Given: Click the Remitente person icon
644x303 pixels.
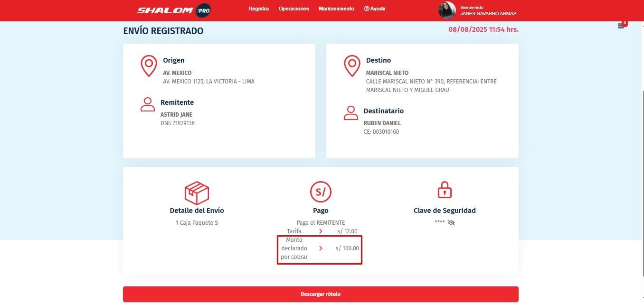Looking at the screenshot, I should 148,104.
